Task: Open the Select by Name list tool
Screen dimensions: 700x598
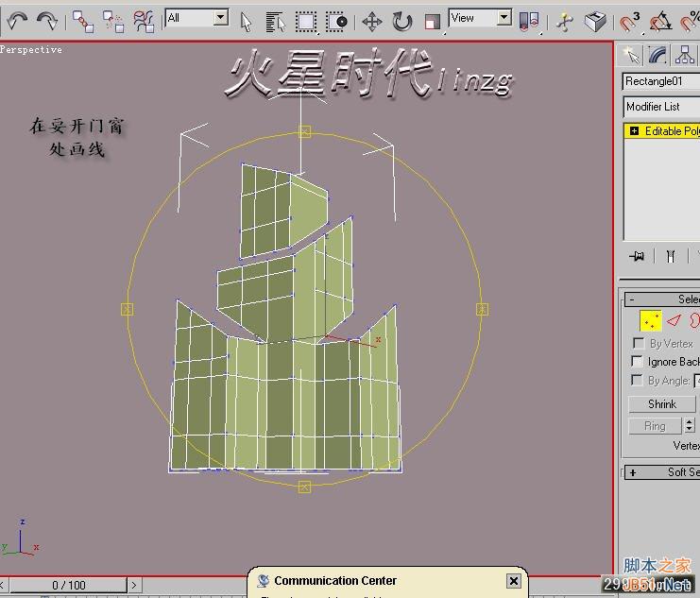Action: pyautogui.click(x=275, y=22)
